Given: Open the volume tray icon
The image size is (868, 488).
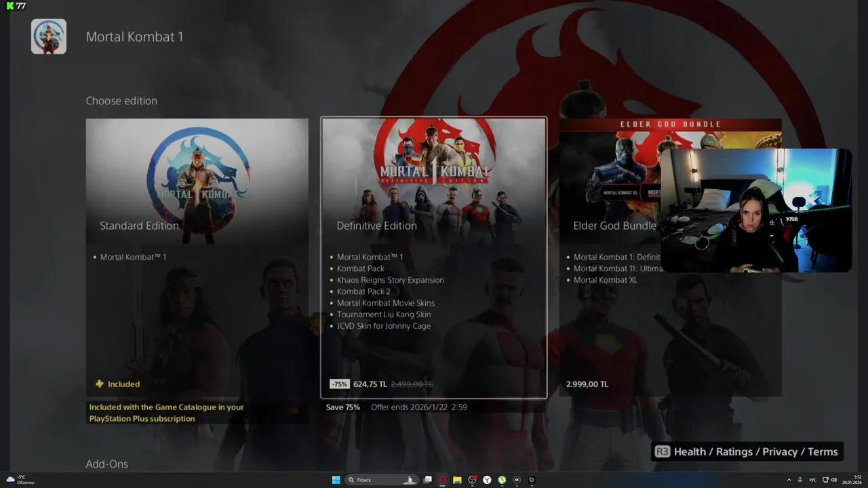Looking at the screenshot, I should (835, 480).
